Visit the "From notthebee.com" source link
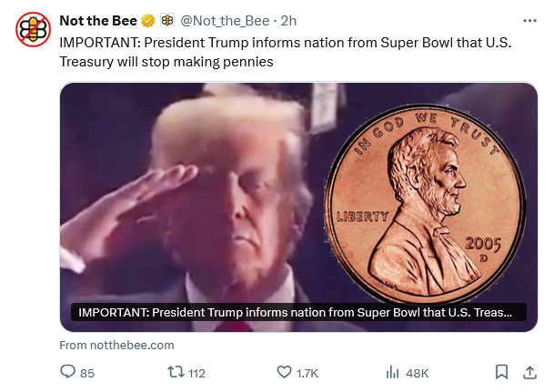This screenshot has height=392, width=554. point(116,345)
